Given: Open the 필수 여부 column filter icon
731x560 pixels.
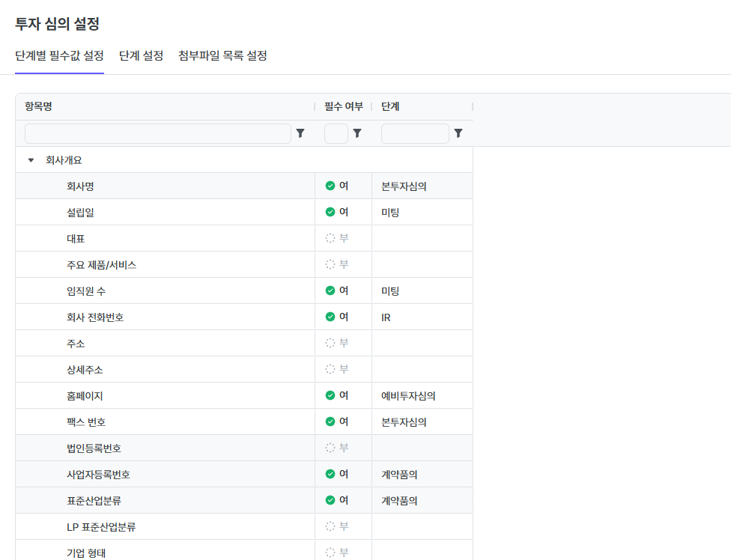Looking at the screenshot, I should tap(357, 133).
